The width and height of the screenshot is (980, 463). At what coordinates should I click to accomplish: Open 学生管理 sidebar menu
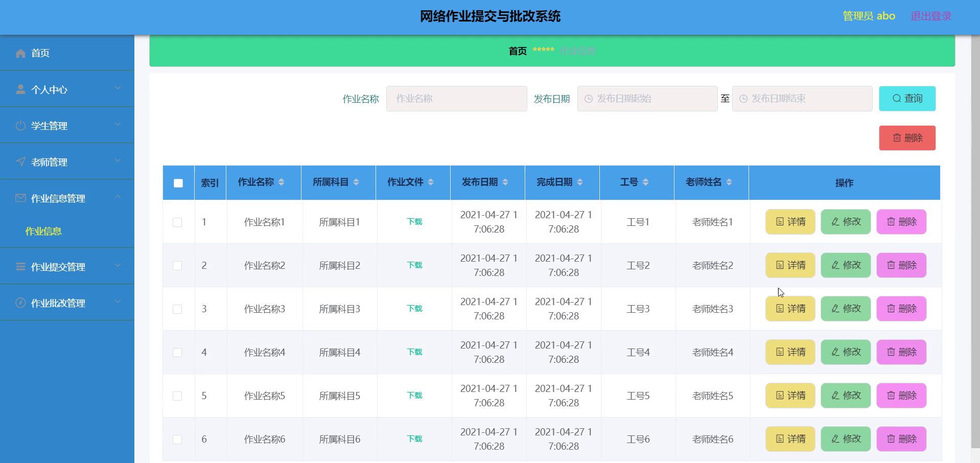click(x=67, y=125)
